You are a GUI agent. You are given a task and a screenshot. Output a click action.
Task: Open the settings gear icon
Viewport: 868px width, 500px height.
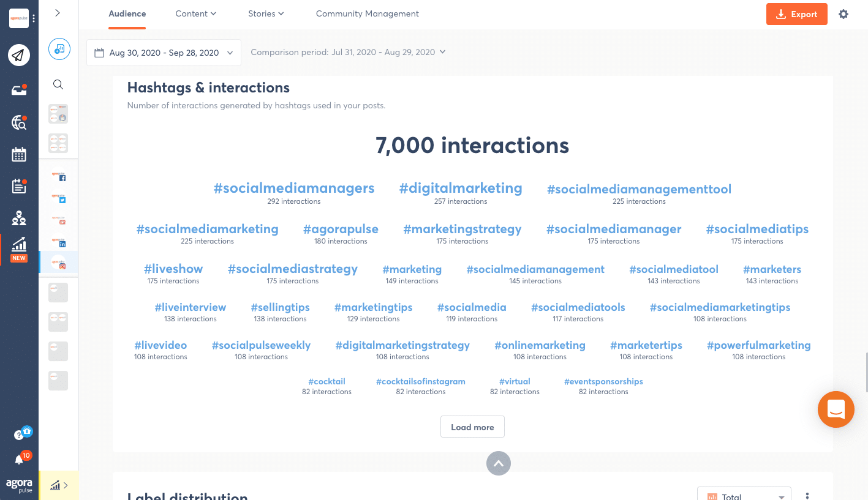tap(843, 14)
